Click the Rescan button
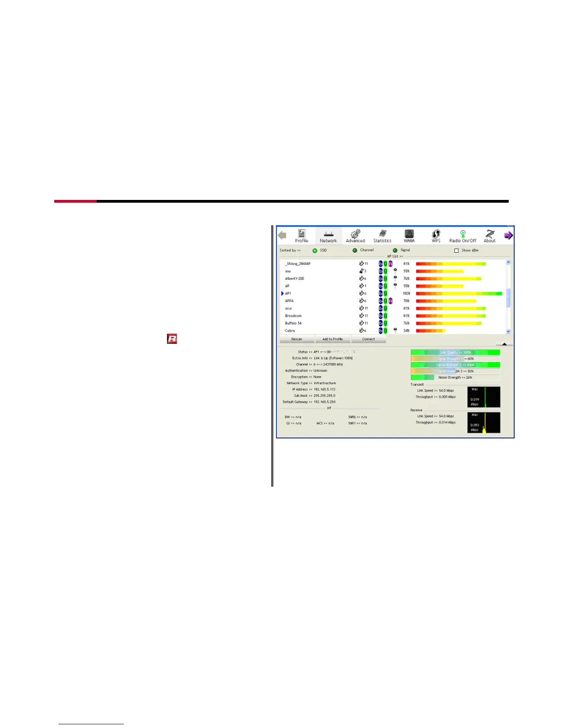 pyautogui.click(x=297, y=339)
